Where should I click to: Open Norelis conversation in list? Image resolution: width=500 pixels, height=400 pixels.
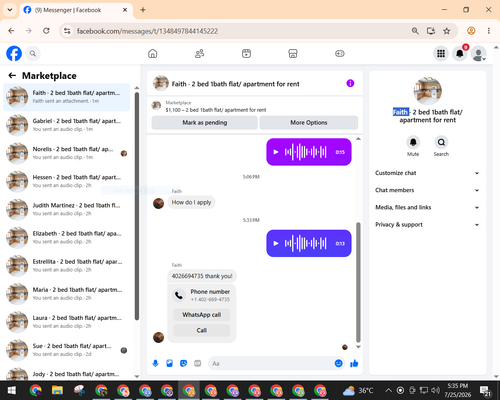(x=67, y=153)
